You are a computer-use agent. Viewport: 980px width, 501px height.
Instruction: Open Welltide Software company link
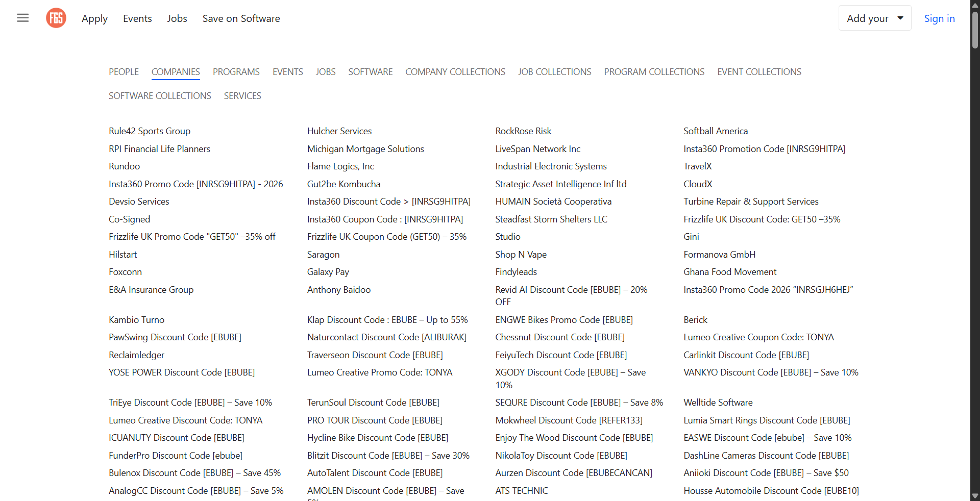pos(718,403)
